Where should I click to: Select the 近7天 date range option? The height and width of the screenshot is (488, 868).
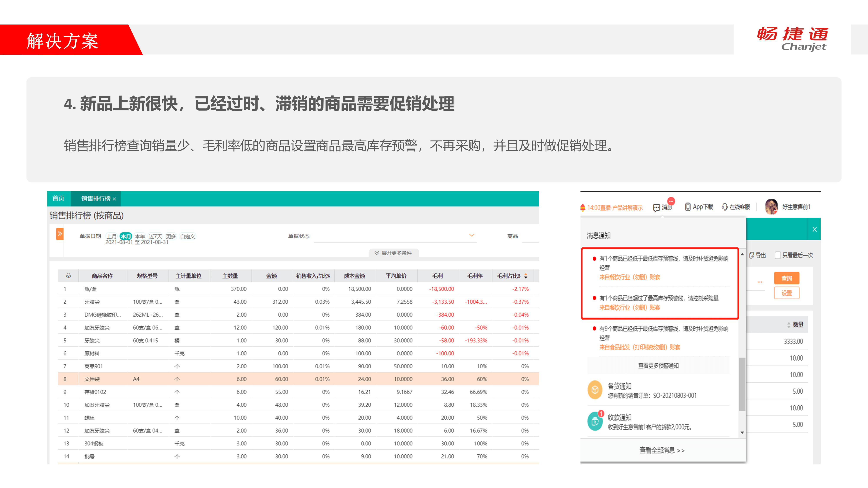(x=155, y=236)
